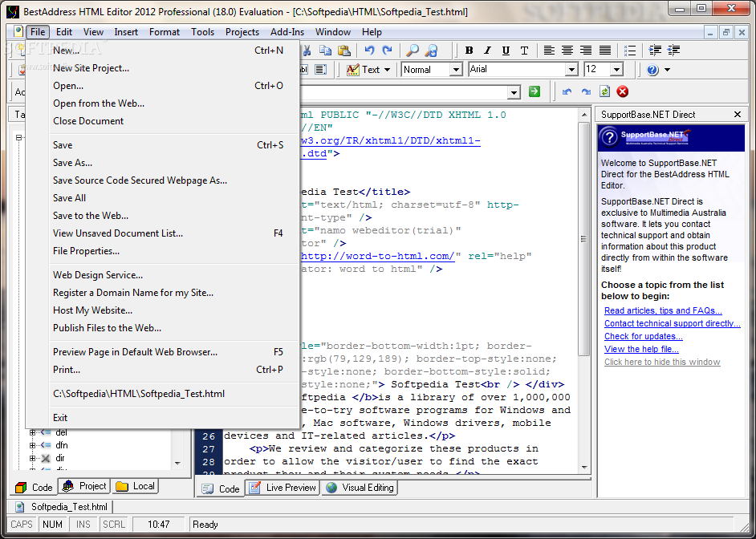Click Contact technical support directly link
Viewport: 756px width, 539px height.
[x=672, y=323]
